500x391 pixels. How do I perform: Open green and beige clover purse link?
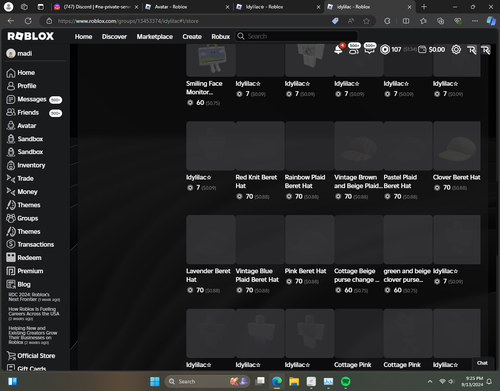407,275
